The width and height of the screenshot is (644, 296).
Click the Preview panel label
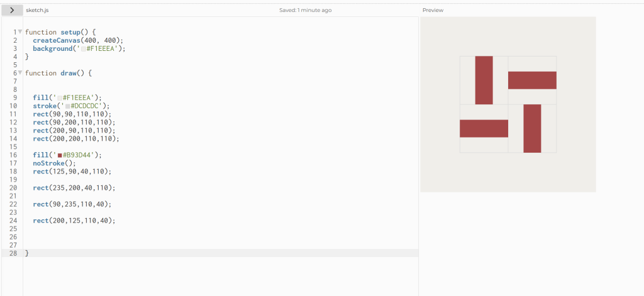point(433,10)
